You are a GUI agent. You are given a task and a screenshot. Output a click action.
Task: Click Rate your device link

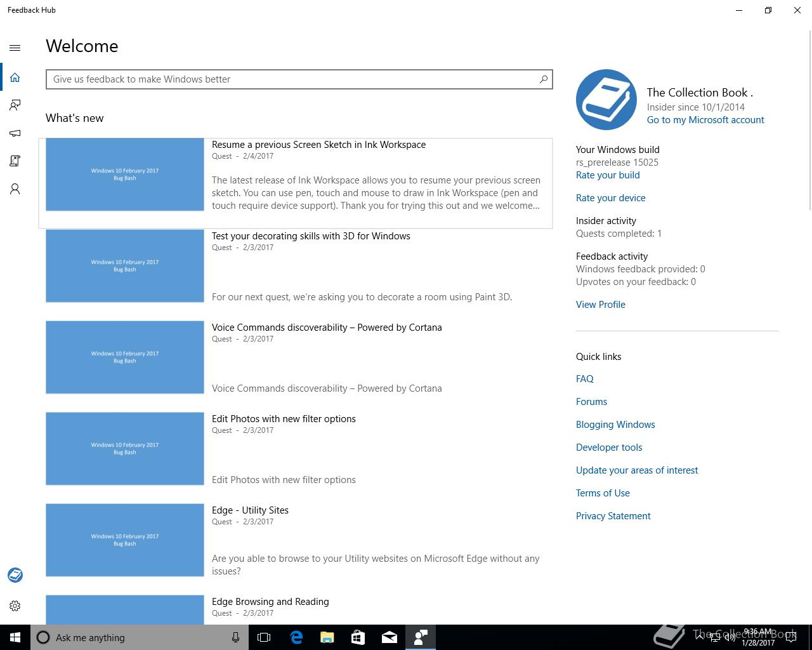(x=611, y=198)
